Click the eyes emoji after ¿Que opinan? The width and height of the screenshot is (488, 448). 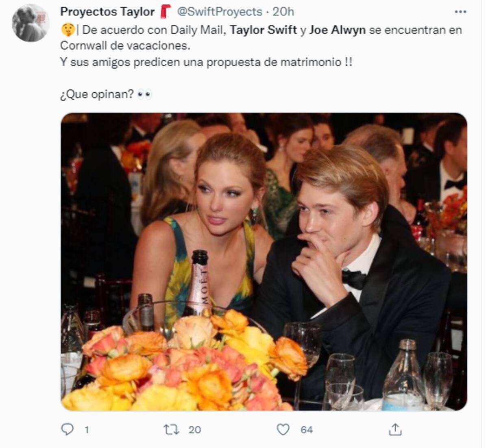pyautogui.click(x=144, y=94)
